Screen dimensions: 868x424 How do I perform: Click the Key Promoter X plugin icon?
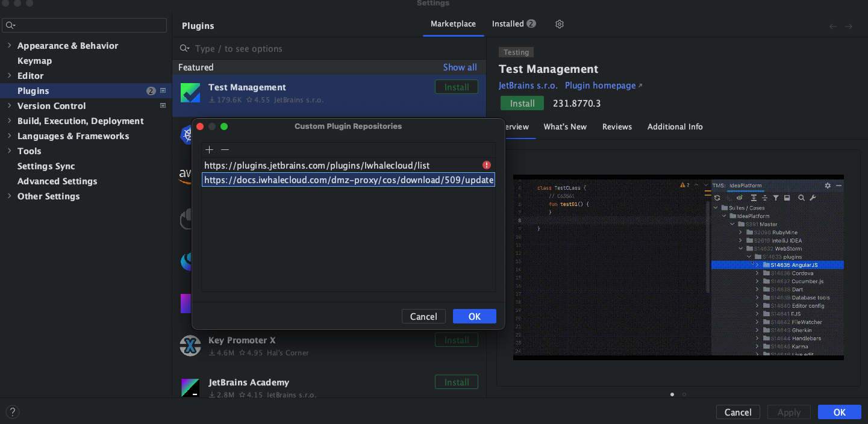click(190, 346)
